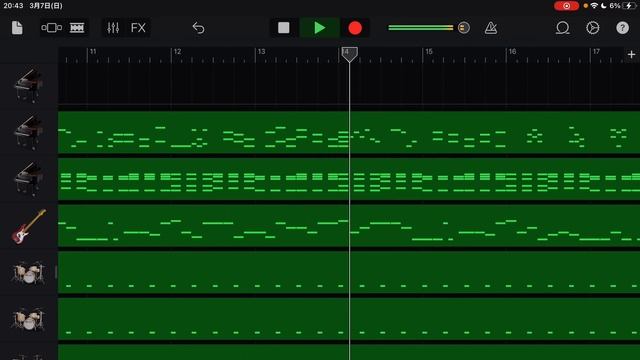Select the first drum kit track header
This screenshot has width=640, height=360.
click(x=28, y=273)
